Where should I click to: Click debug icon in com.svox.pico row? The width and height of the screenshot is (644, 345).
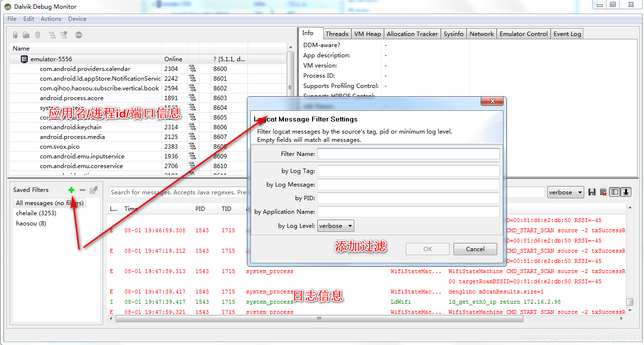pos(192,147)
